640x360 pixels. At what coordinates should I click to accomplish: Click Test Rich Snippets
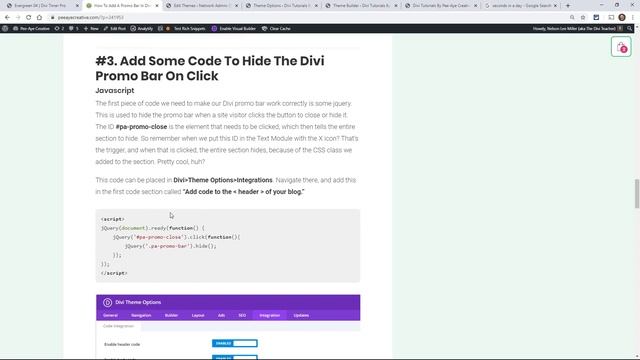click(189, 29)
